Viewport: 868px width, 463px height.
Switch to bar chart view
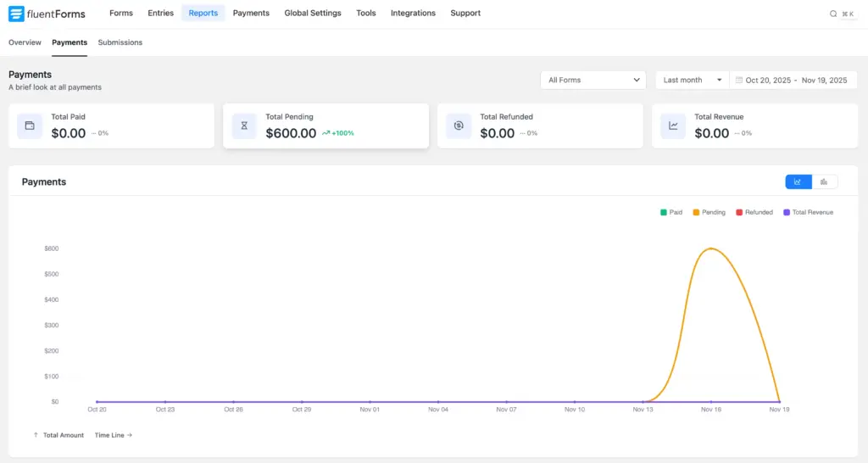(824, 181)
